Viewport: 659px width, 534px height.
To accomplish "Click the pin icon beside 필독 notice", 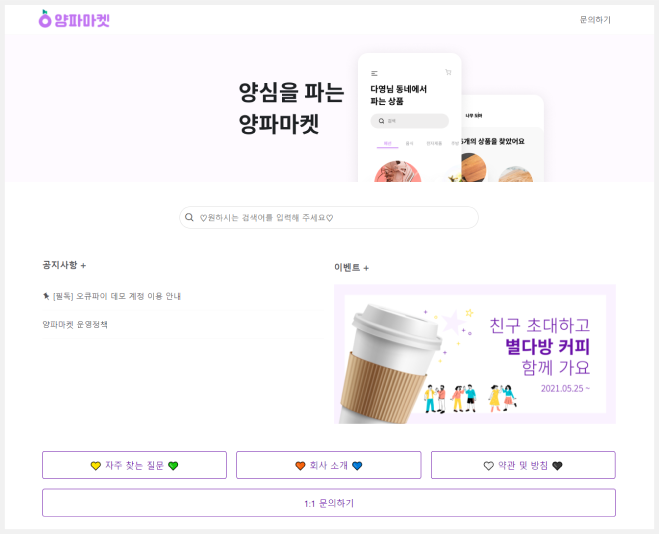I will coord(46,296).
